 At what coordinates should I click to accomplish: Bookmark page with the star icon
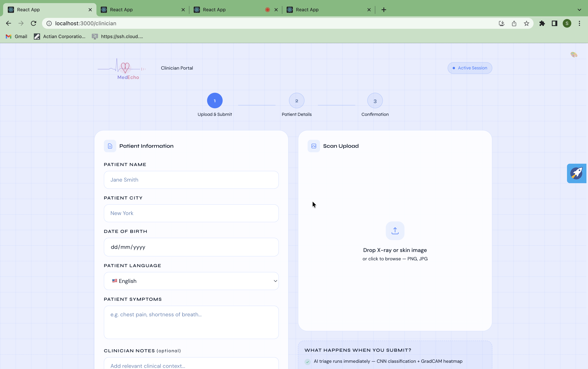(526, 24)
